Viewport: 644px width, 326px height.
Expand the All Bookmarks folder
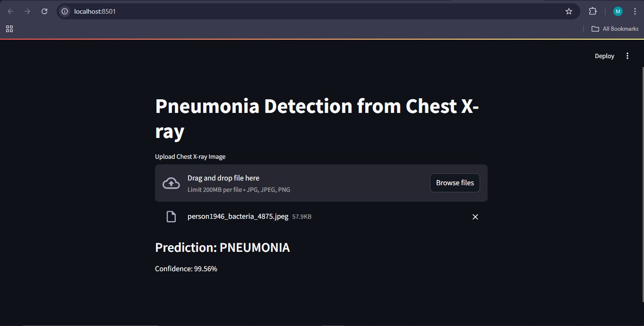[615, 29]
